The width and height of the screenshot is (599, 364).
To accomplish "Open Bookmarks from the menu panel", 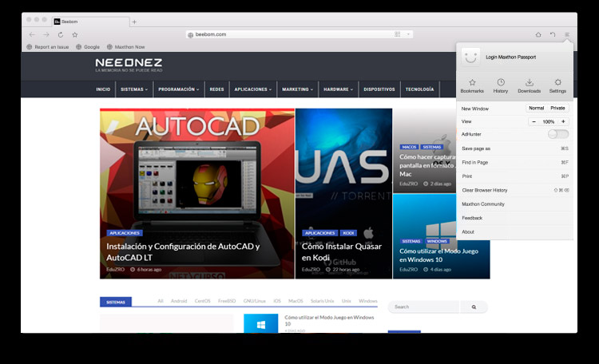I will [472, 86].
